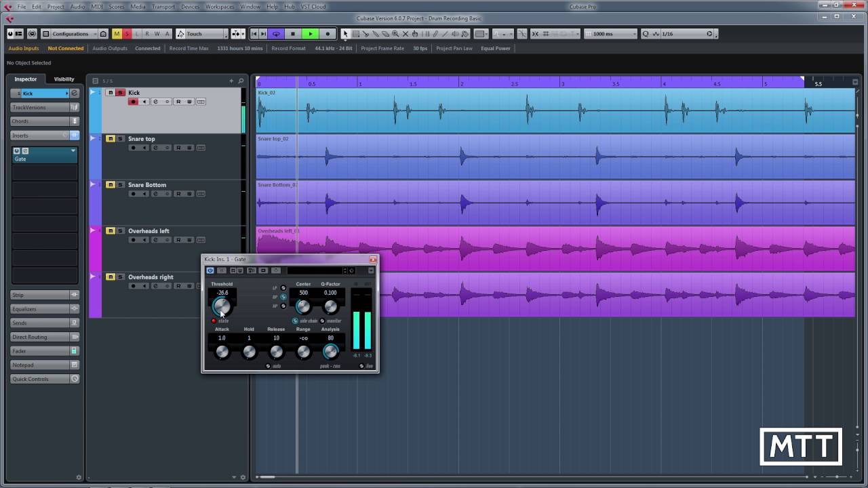Solo the Overheads right track
This screenshot has width=868, height=488.
click(x=120, y=277)
